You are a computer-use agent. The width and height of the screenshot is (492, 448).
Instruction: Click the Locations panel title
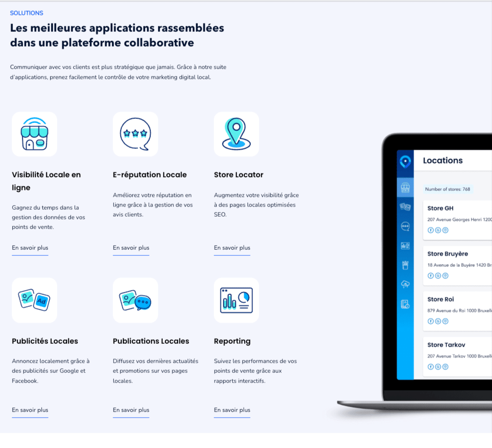click(x=443, y=160)
